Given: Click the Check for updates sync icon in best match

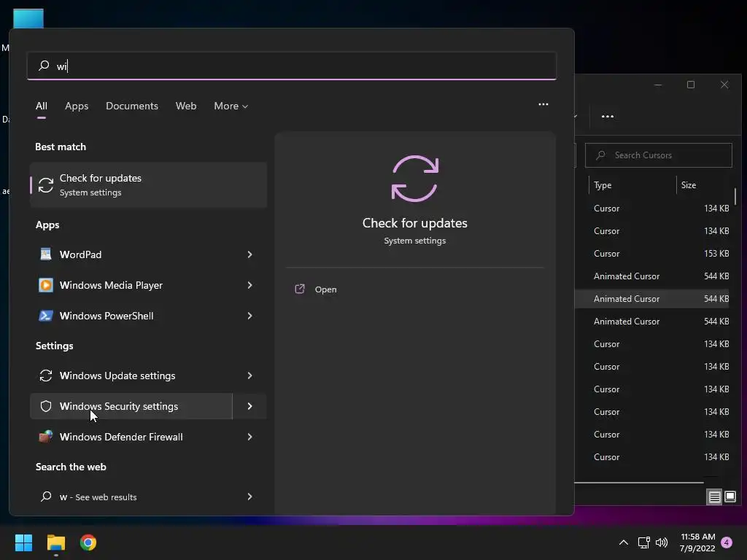Looking at the screenshot, I should [46, 185].
